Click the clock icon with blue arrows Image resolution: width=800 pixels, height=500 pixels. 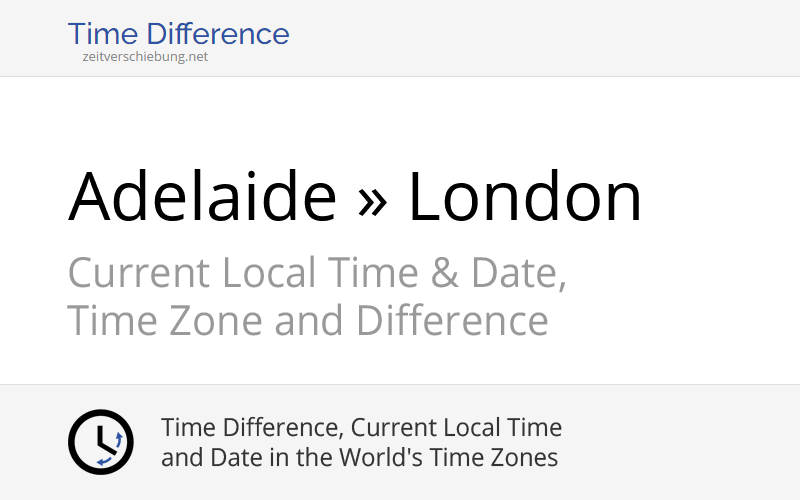point(101,442)
